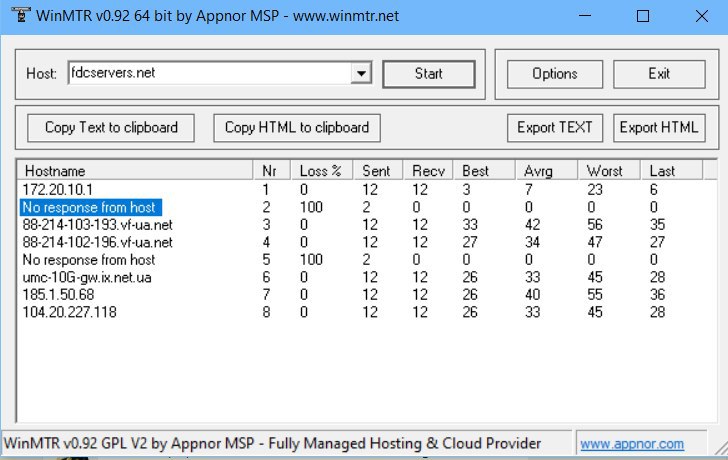Open the www.appnor.com link
The image size is (728, 460).
click(x=632, y=444)
